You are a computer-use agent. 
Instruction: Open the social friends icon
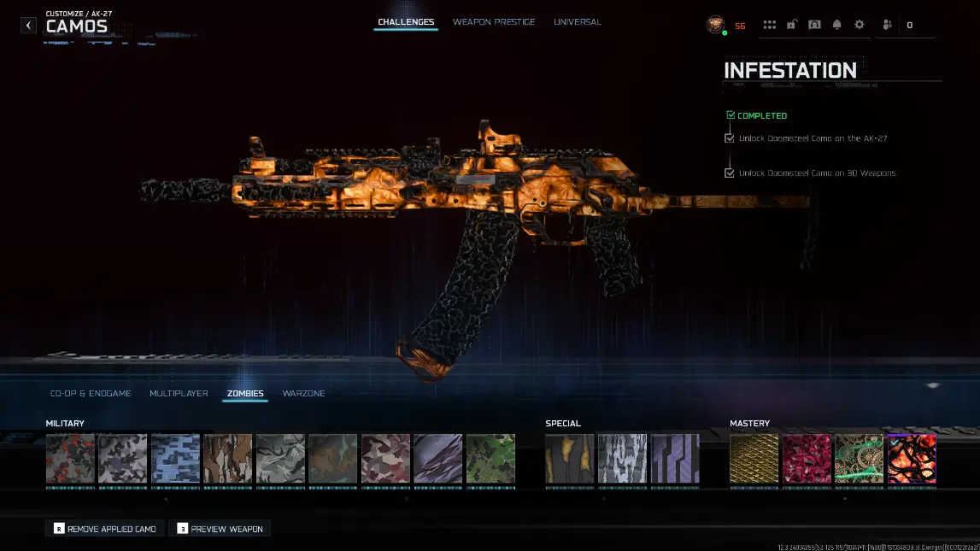coord(887,25)
